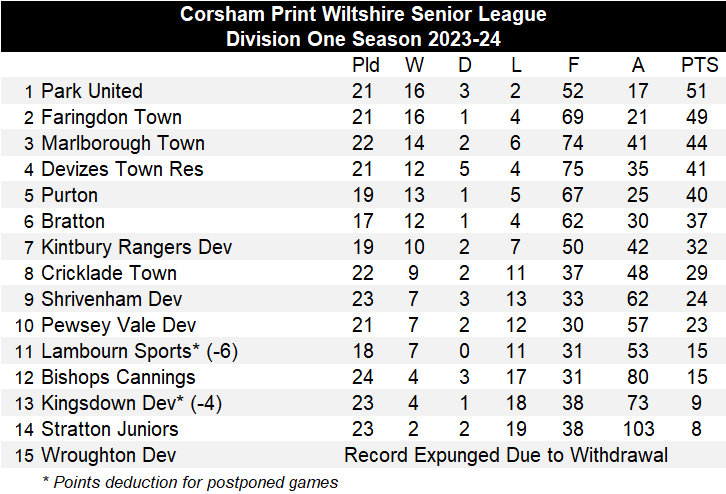Select Devizes Town Res in the table
726x494 pixels.
click(x=122, y=169)
